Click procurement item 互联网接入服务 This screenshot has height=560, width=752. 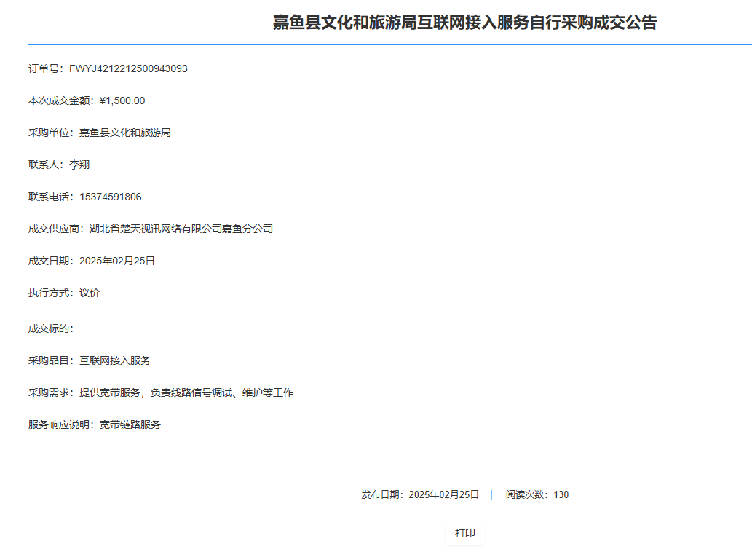point(114,361)
